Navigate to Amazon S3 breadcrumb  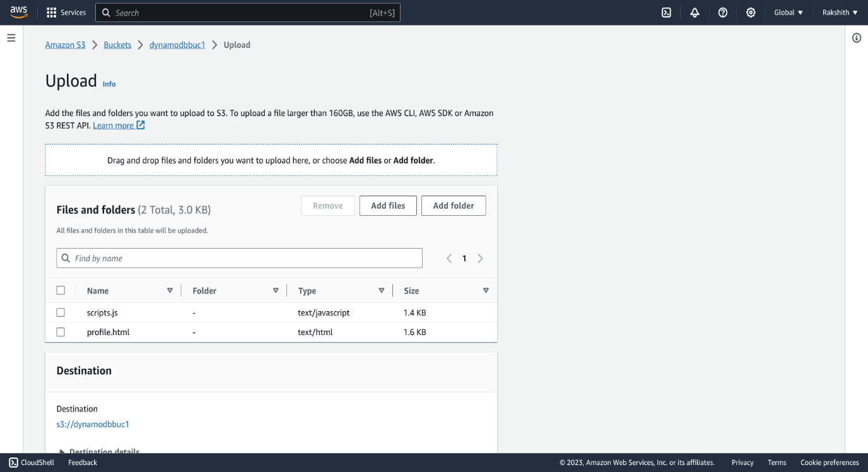(x=65, y=45)
